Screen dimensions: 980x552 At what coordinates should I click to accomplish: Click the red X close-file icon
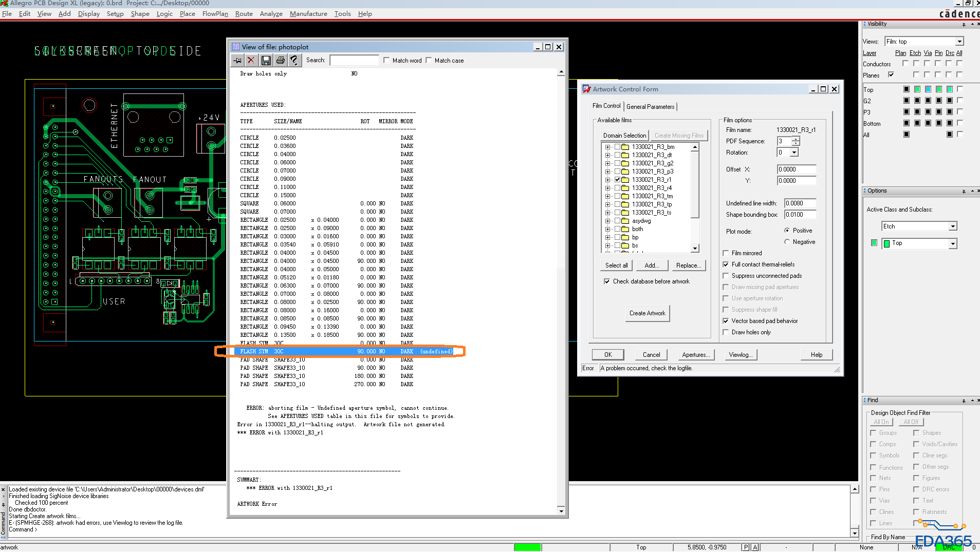[251, 61]
